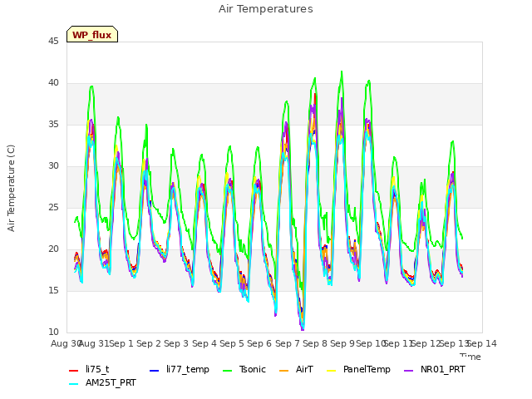This screenshot has height=399, width=532.
Task: Click the Aug 30 x-axis tick label
Action: point(66,343)
